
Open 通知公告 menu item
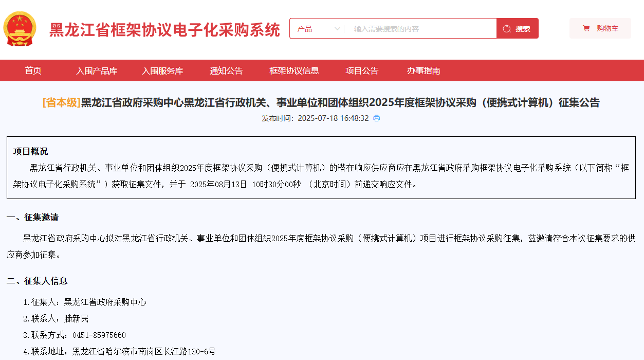(x=226, y=70)
